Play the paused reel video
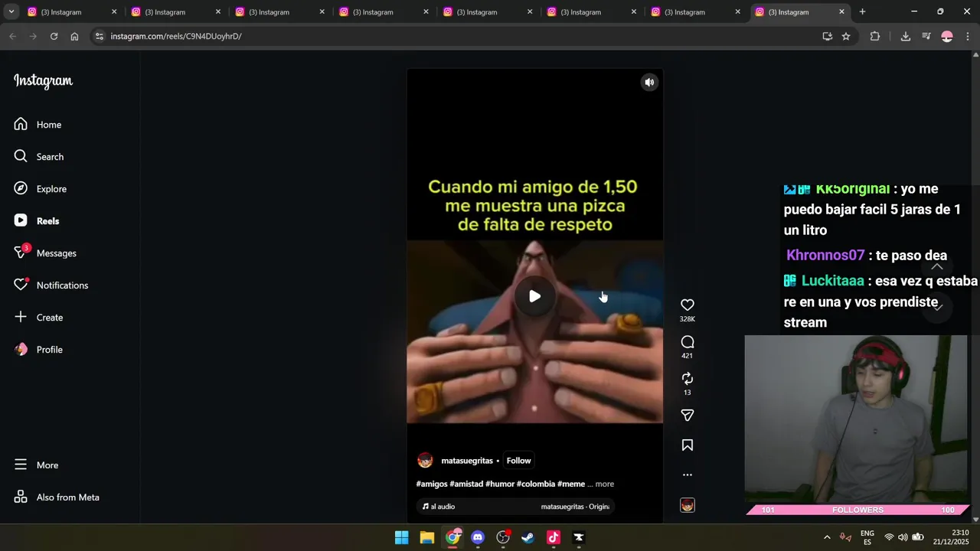 pos(534,296)
